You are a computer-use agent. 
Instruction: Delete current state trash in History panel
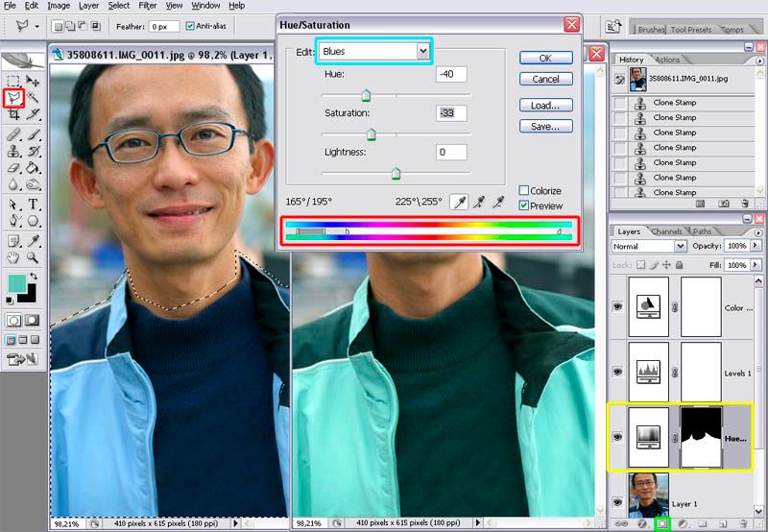tap(745, 204)
